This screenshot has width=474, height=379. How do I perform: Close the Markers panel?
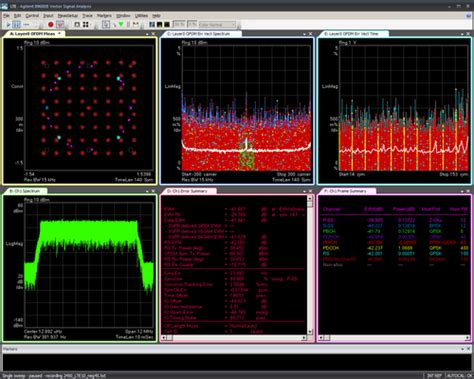[x=468, y=349]
